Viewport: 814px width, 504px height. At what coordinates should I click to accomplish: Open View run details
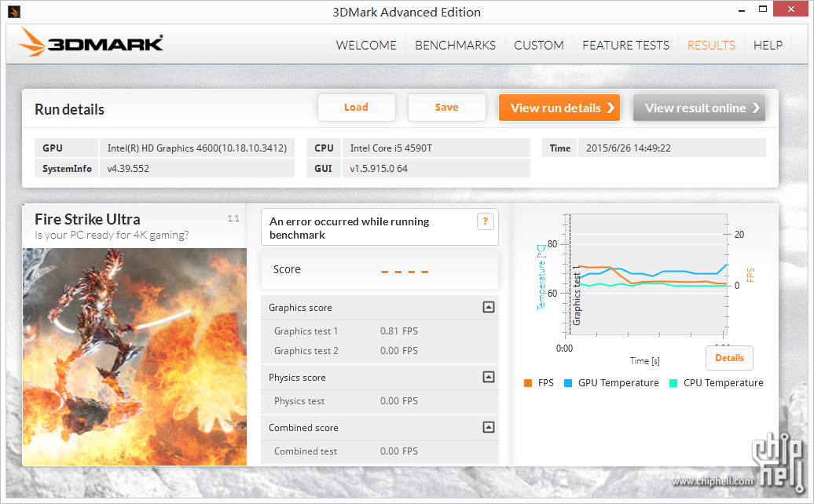559,108
